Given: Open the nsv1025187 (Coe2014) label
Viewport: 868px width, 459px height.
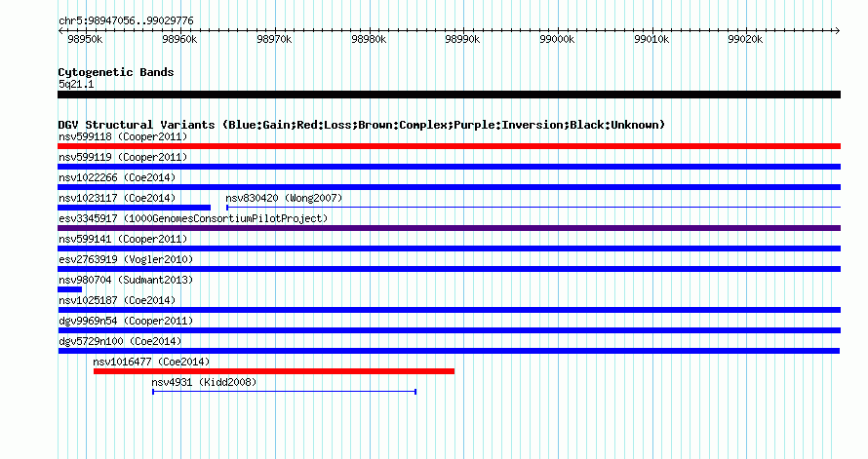Looking at the screenshot, I should pos(117,300).
